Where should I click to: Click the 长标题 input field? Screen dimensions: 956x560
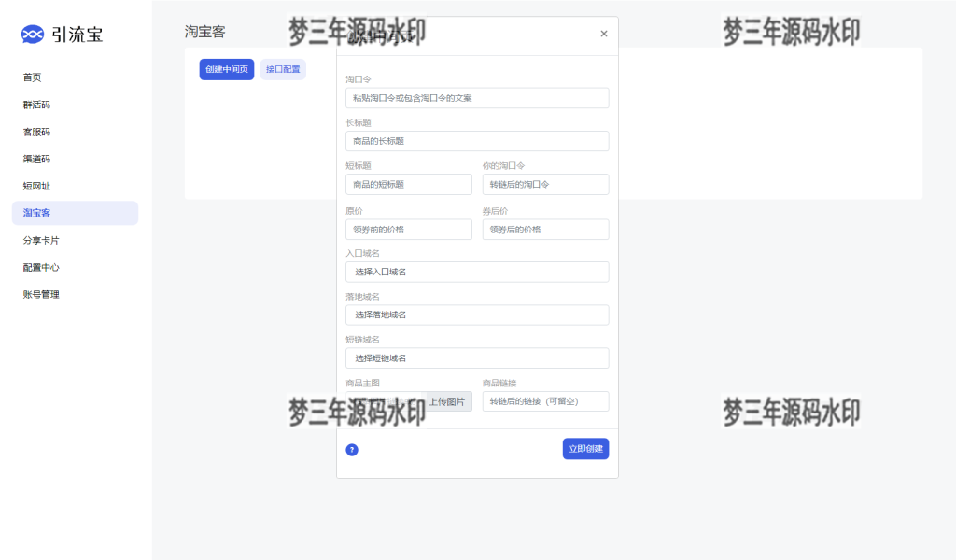click(476, 141)
